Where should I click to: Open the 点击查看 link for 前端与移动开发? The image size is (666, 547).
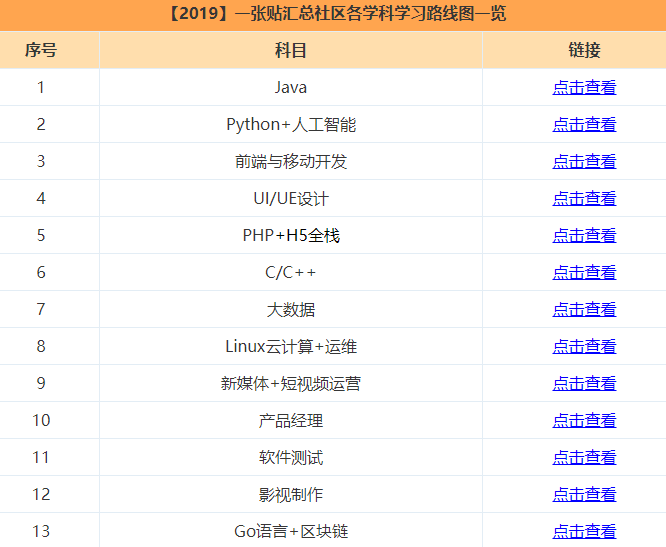tap(584, 161)
